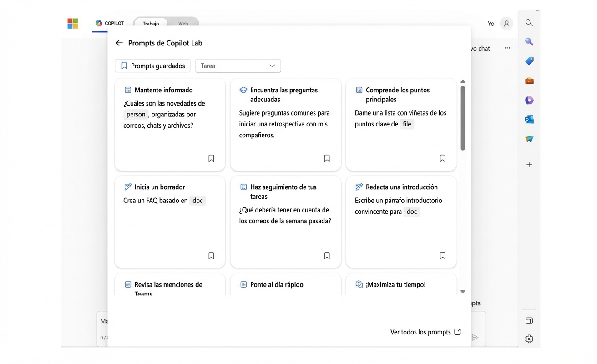Screen dimensions: 597x364
Task: Bookmark the 'Haz seguimiento de tus tareas' prompt
Action: [x=327, y=255]
